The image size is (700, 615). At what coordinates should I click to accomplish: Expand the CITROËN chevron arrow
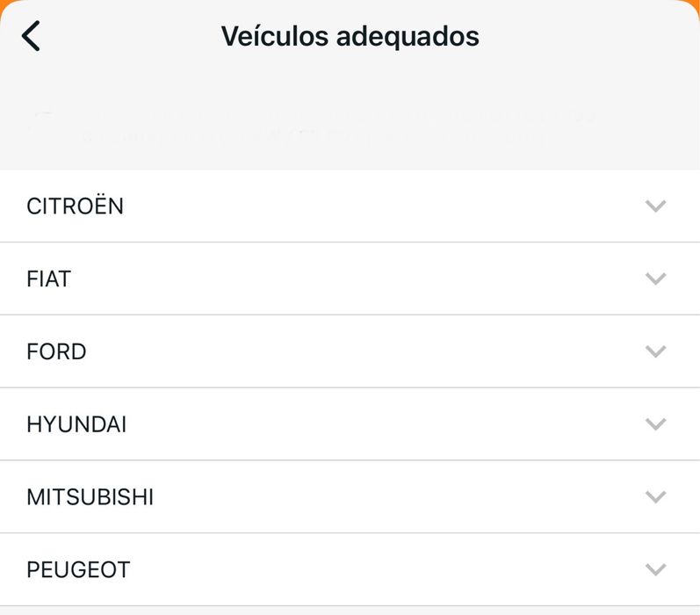655,206
